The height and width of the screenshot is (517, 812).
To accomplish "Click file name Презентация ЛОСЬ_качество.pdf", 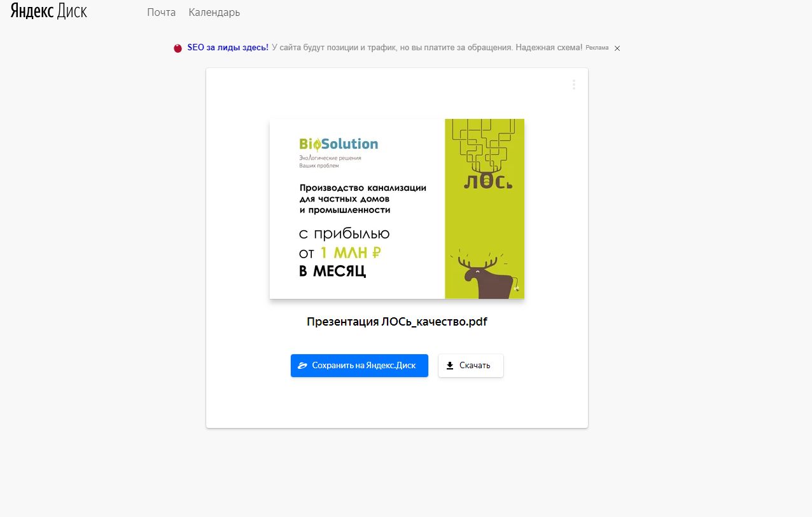I will click(x=397, y=322).
